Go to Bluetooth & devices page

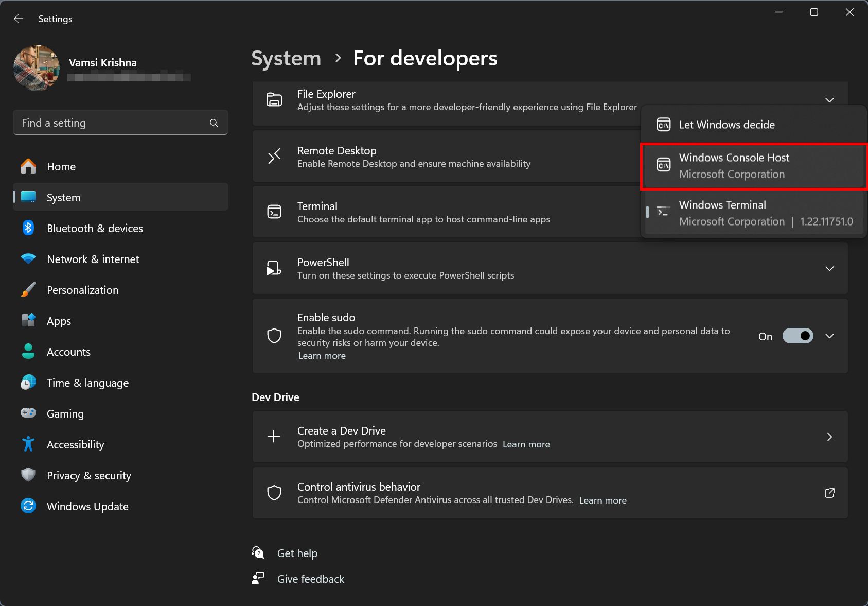120,228
